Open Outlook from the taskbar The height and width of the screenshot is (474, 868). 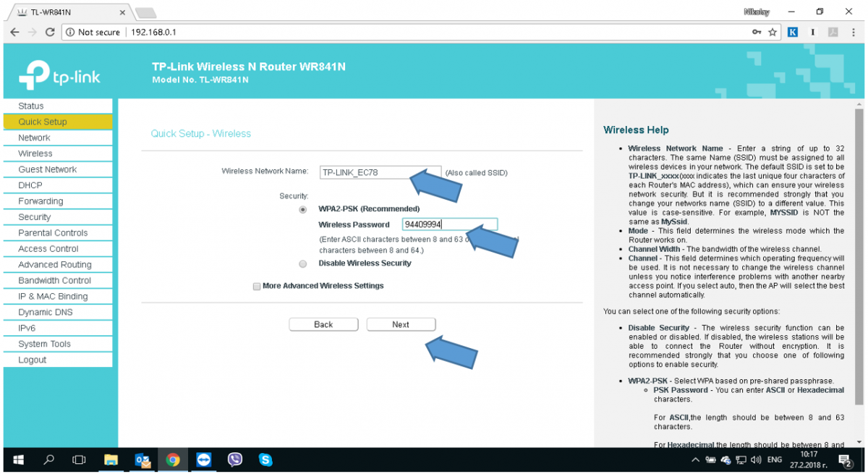[142, 460]
